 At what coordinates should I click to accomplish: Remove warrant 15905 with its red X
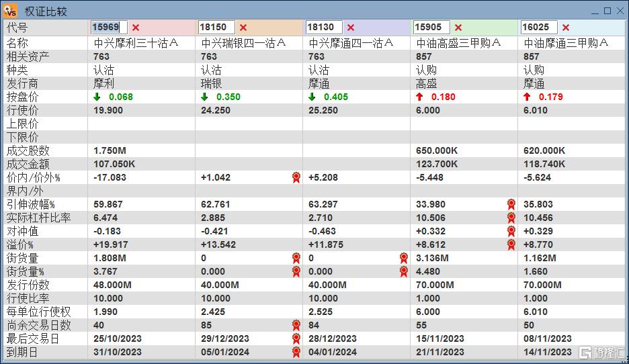458,28
